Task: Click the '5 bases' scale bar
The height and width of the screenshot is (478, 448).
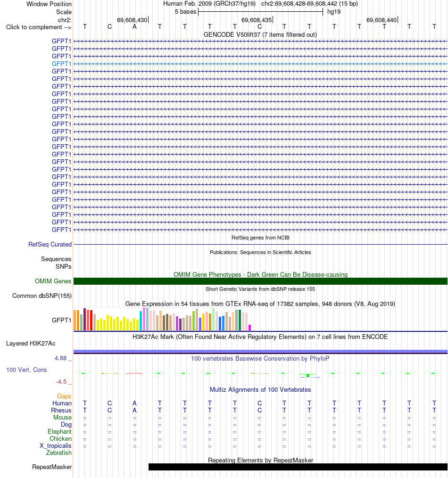Action: coord(260,12)
